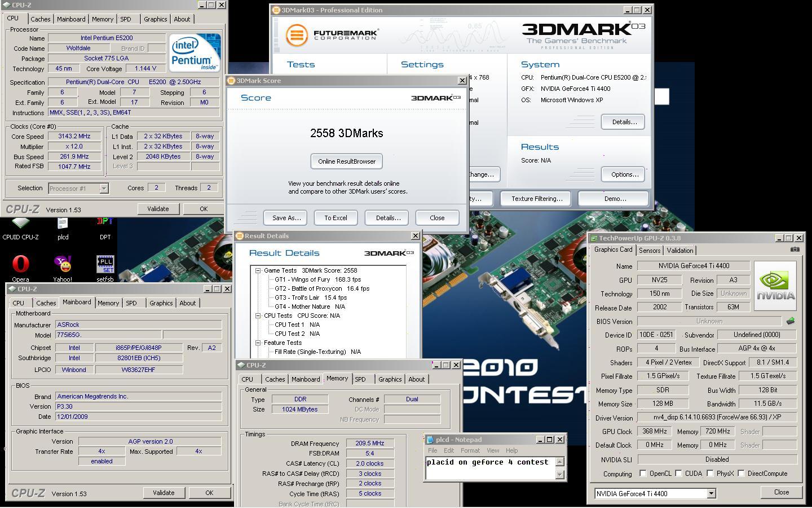Enable the OpenCL checkbox in GPU-Z
The width and height of the screenshot is (812, 508).
[643, 474]
